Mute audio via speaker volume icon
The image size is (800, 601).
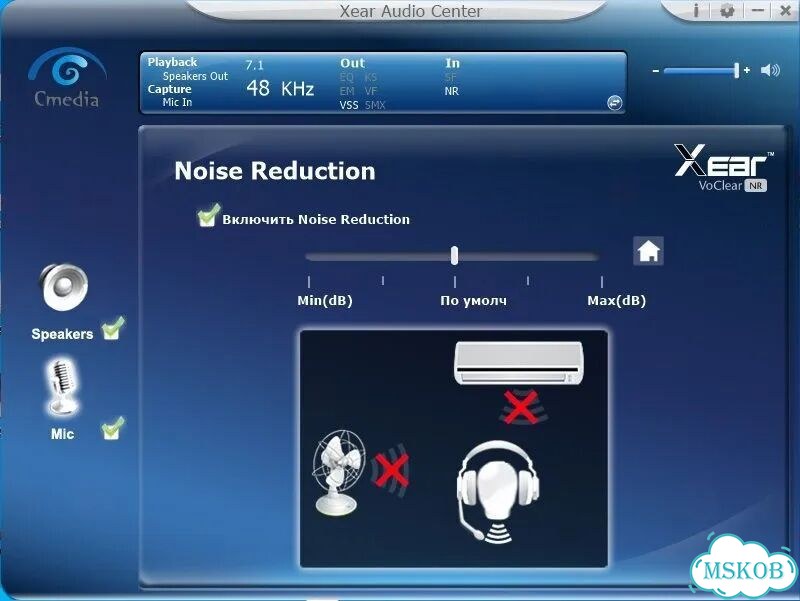[x=770, y=70]
